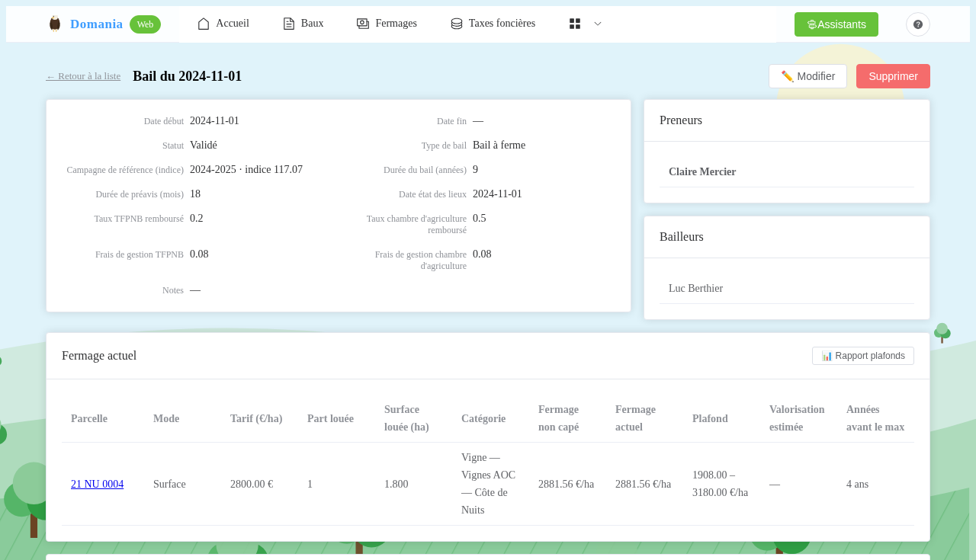Click the Assistants button
Viewport: 976px width, 560px height.
836,24
